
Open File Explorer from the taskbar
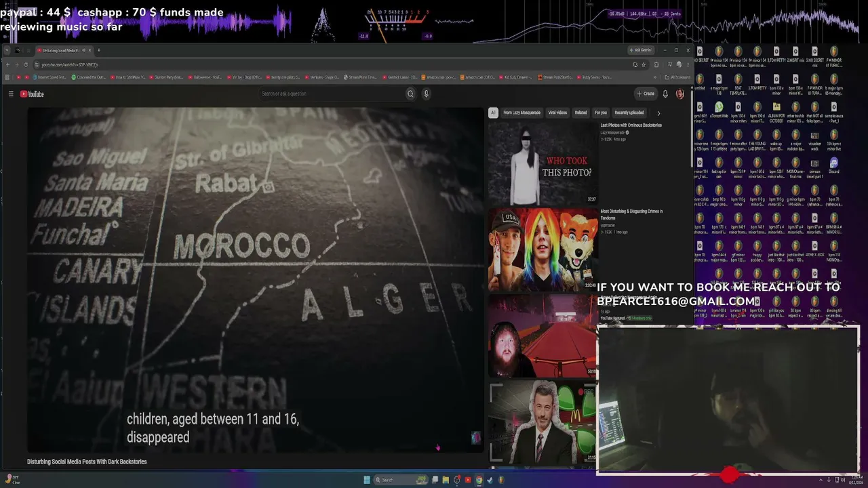click(x=446, y=480)
